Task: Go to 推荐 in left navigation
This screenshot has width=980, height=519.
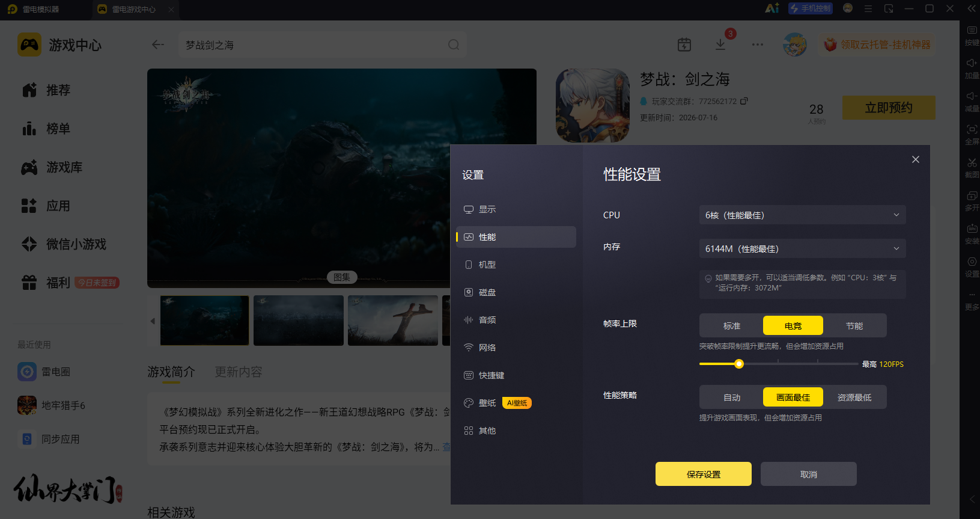Action: (x=46, y=90)
